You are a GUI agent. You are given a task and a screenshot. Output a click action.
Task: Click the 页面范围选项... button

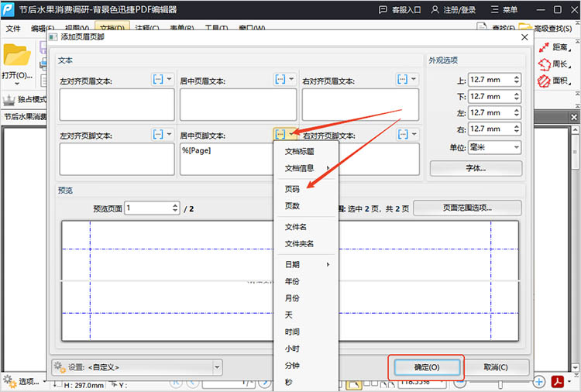coord(467,208)
